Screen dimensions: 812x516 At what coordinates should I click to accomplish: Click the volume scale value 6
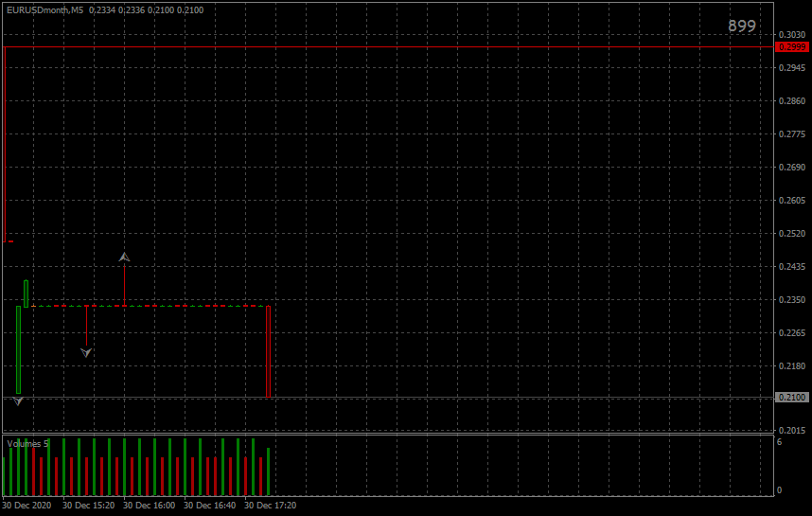pos(779,442)
